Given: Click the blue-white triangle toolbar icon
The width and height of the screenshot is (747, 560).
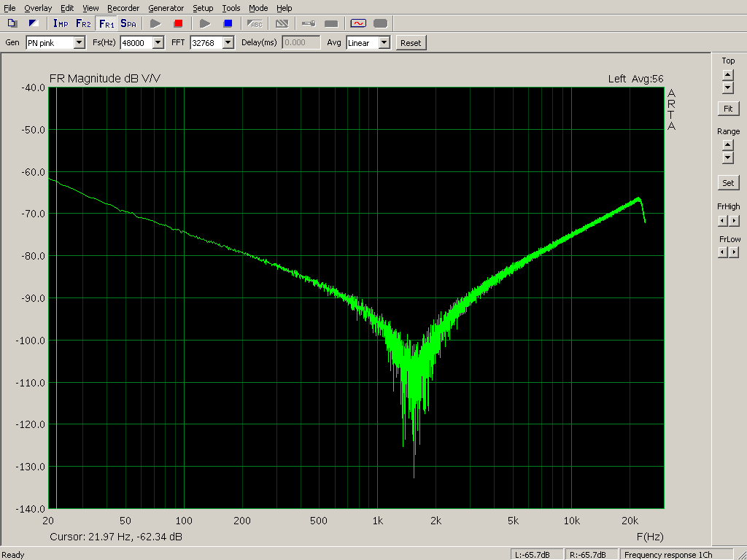Looking at the screenshot, I should 34,23.
